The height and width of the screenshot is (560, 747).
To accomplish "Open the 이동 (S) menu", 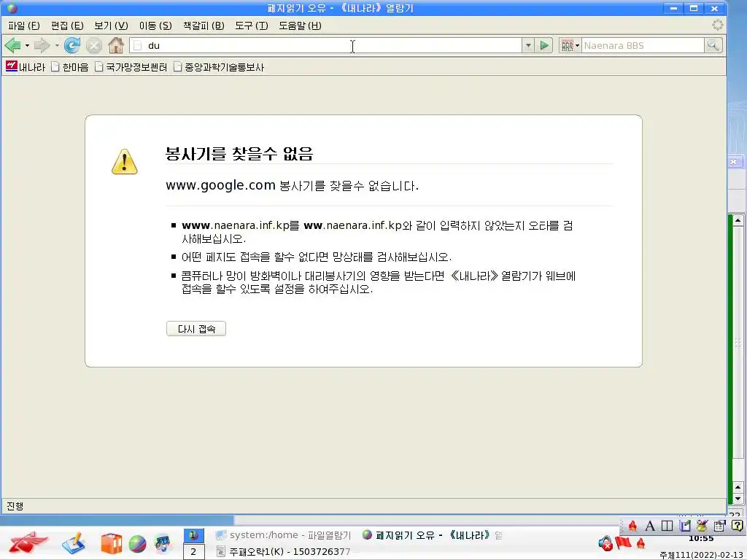I will point(155,26).
